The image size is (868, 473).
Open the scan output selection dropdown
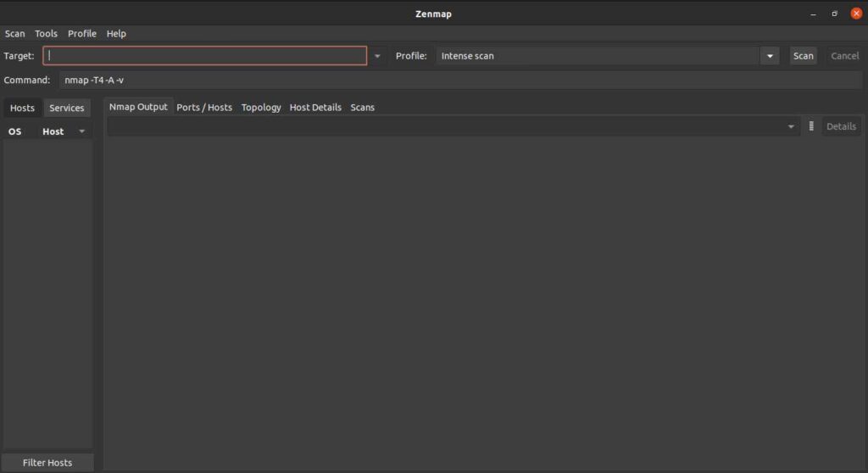[453, 127]
